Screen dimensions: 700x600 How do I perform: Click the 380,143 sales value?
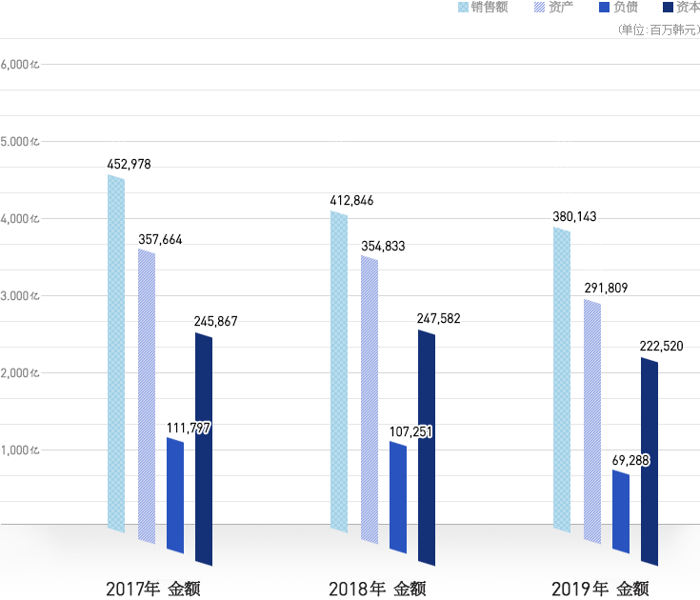click(x=574, y=217)
